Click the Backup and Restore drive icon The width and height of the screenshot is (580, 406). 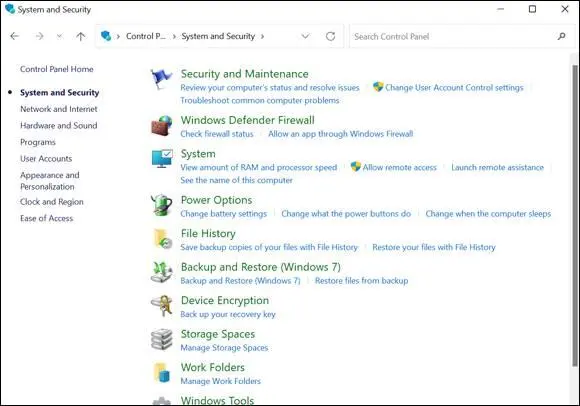[162, 272]
